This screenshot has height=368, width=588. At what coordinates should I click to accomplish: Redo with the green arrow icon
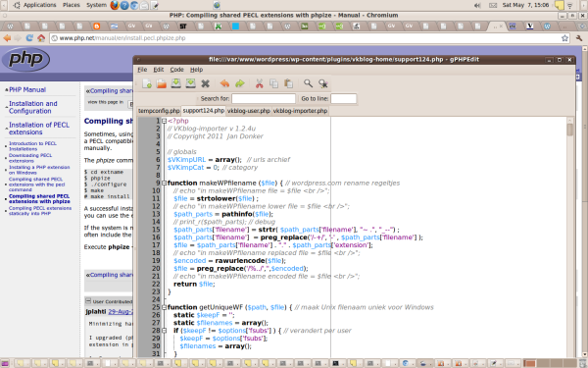240,83
